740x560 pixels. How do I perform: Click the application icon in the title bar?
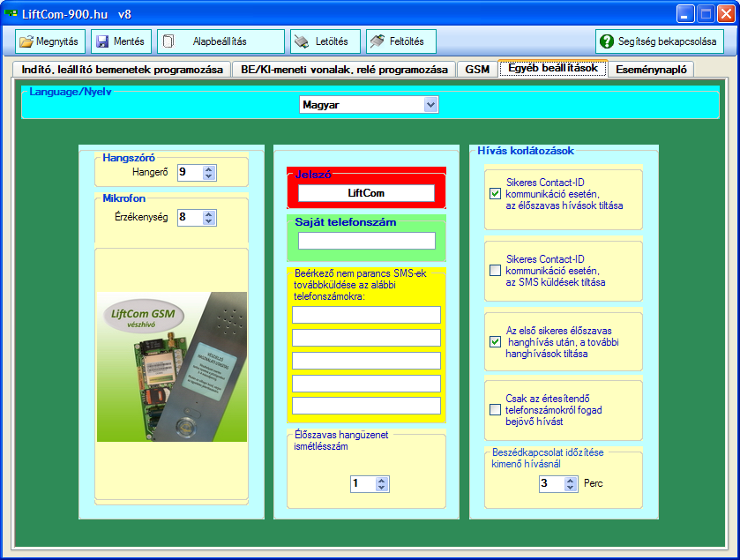pos(11,14)
